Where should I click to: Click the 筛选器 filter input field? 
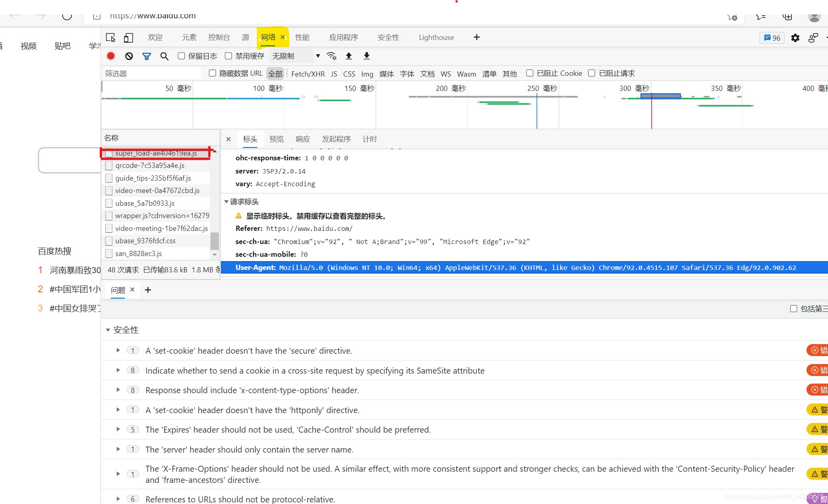tap(151, 74)
